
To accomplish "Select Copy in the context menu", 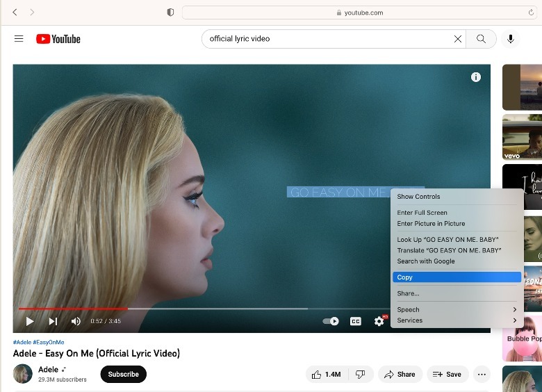I will tap(457, 277).
